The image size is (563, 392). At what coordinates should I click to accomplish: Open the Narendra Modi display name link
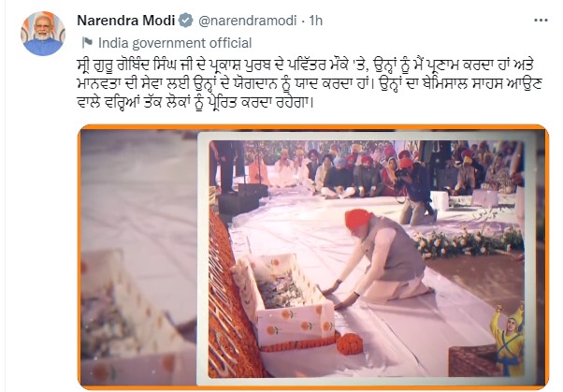126,21
